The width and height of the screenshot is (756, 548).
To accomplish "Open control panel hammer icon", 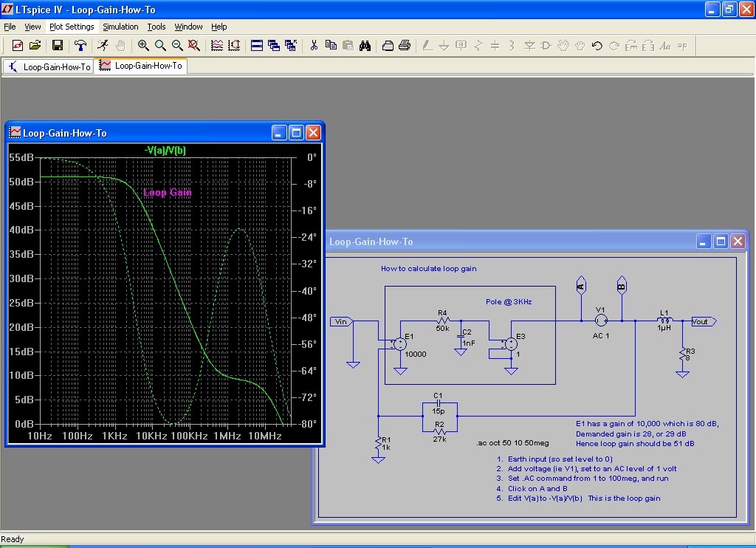I will 80,45.
